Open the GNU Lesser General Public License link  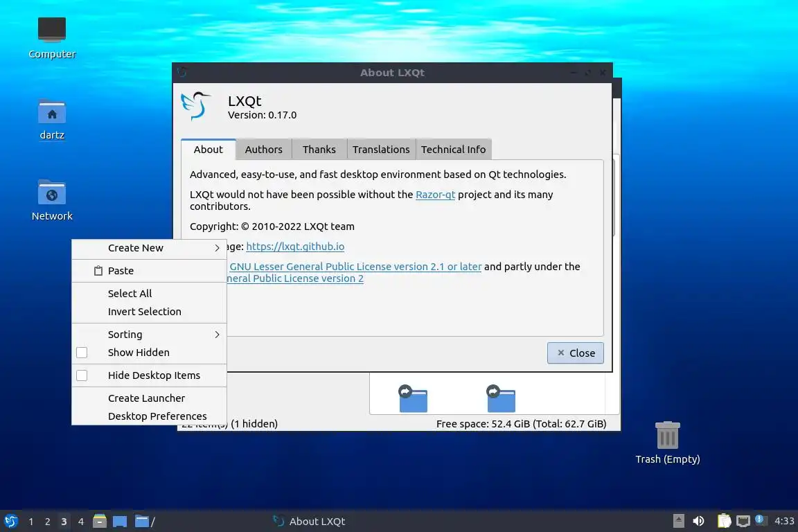click(x=355, y=266)
